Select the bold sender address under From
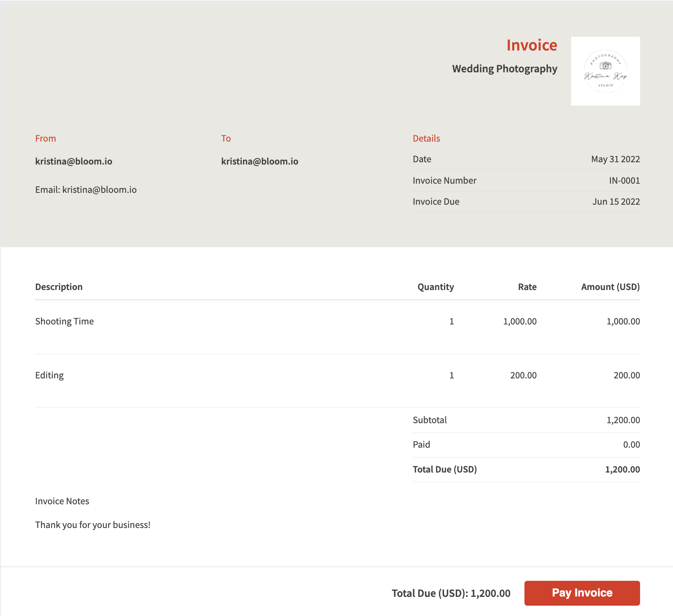This screenshot has height=616, width=673. click(74, 161)
